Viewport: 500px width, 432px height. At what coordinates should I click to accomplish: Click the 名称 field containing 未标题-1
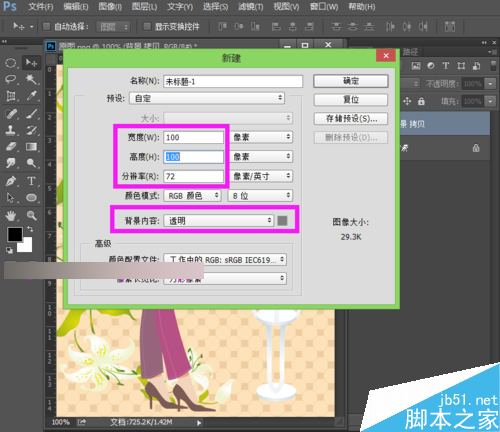[233, 81]
